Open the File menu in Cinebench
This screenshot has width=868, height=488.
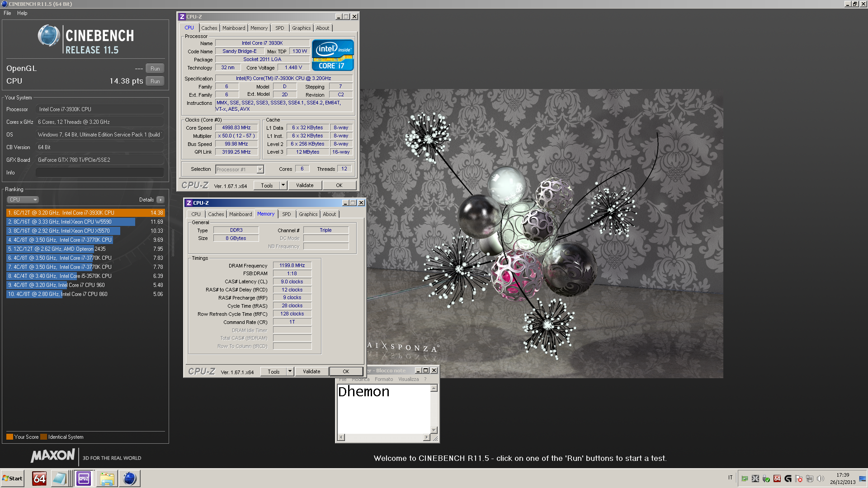(7, 13)
